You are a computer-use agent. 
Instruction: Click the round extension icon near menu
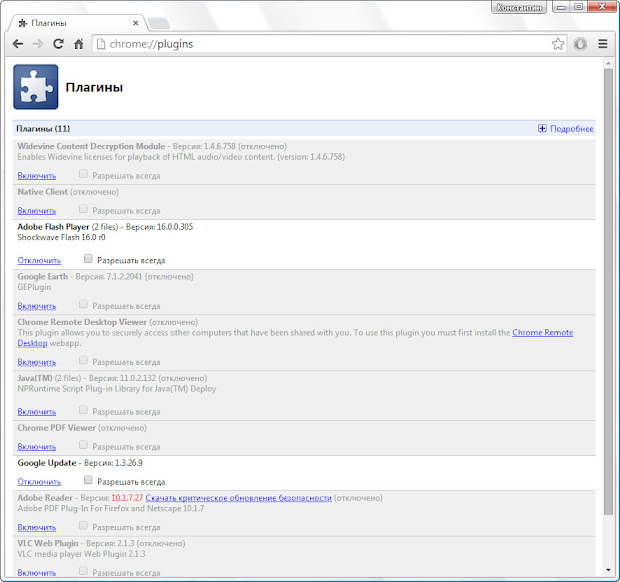[580, 44]
